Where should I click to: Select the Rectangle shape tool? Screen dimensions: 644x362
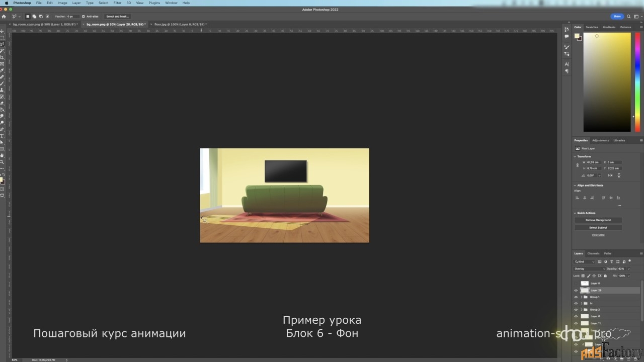[2, 149]
